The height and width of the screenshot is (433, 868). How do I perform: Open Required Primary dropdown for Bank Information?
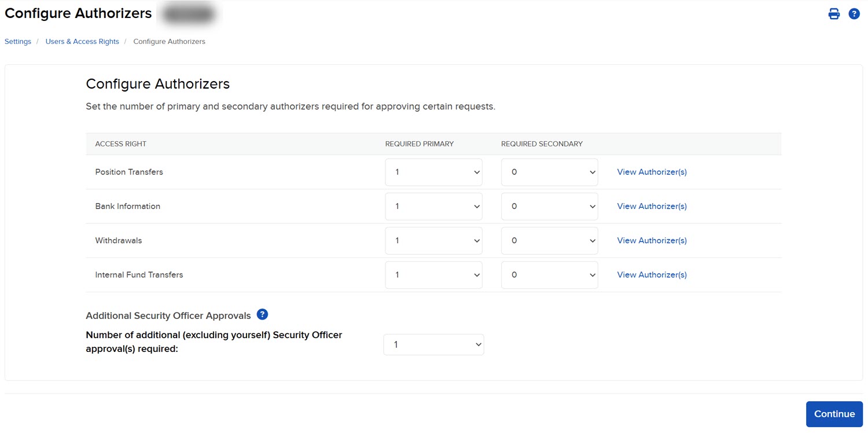click(433, 206)
